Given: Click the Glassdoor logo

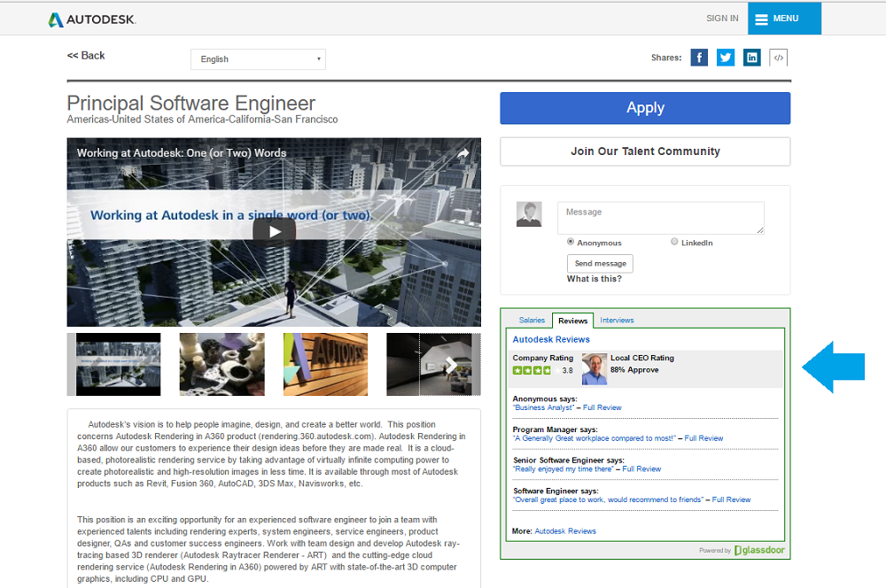Looking at the screenshot, I should 759,550.
